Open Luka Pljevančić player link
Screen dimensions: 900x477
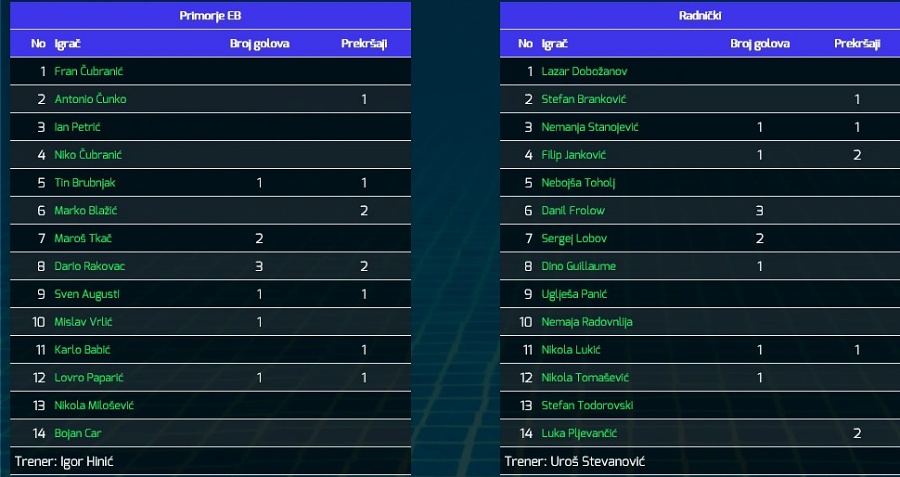click(x=579, y=433)
